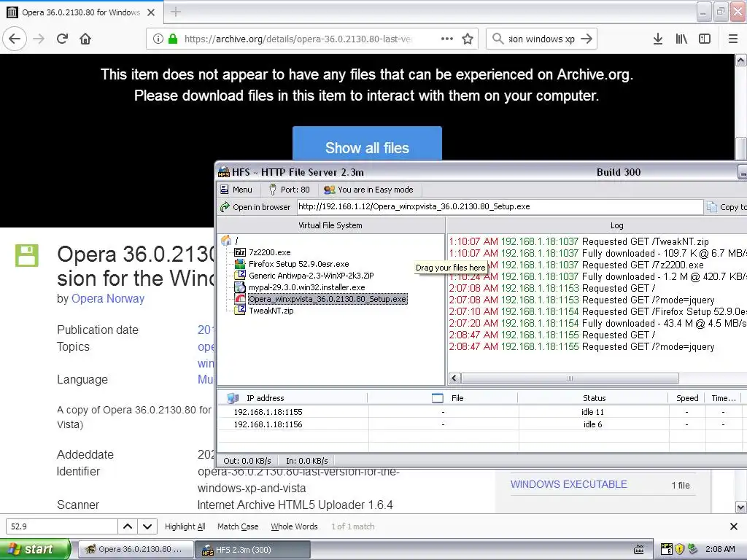Open page actions three-dot menu
The height and width of the screenshot is (560, 747).
(x=447, y=39)
